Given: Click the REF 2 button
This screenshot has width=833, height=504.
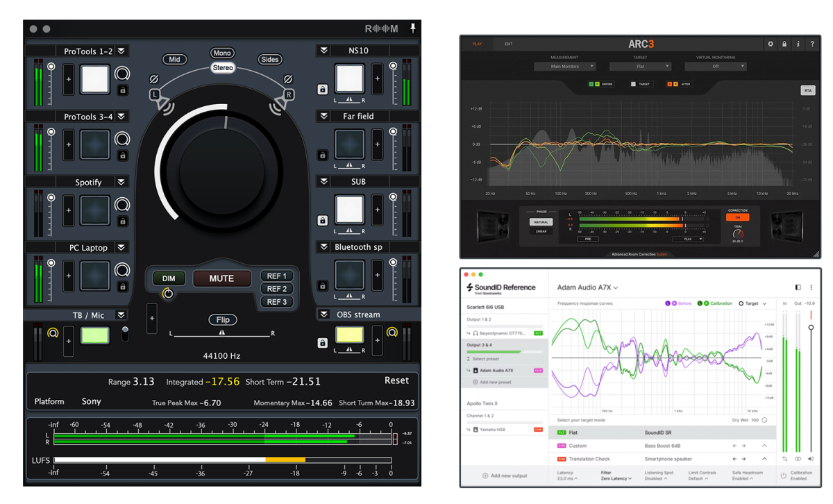Looking at the screenshot, I should pyautogui.click(x=277, y=289).
